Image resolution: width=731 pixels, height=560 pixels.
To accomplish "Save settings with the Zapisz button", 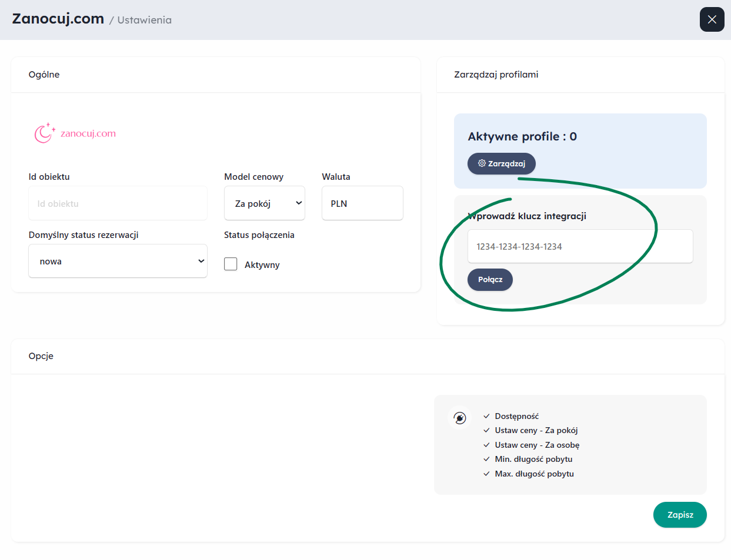I will point(680,515).
